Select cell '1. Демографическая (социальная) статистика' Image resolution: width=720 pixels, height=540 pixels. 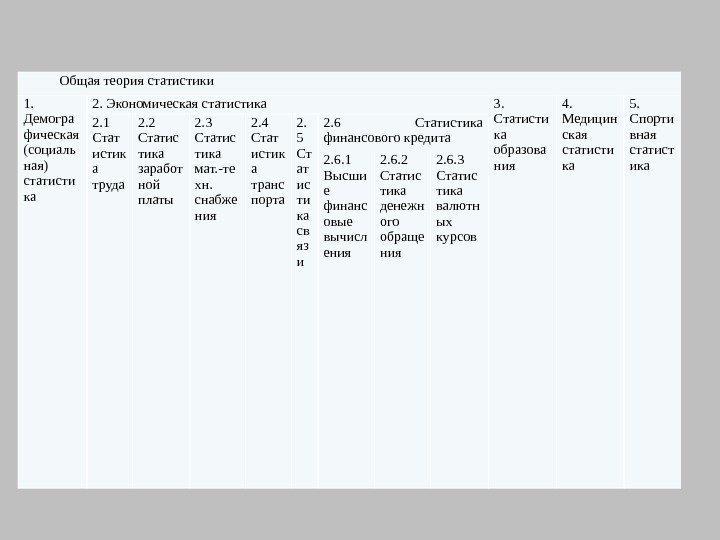coord(51,292)
